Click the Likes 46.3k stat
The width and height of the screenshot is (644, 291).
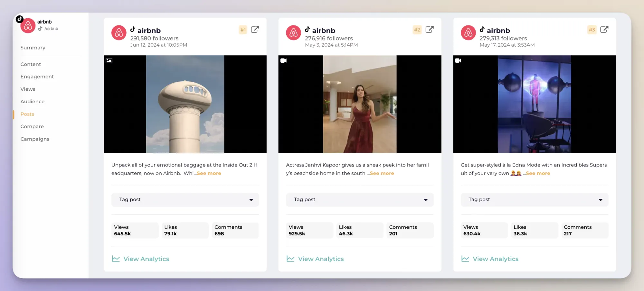click(x=360, y=230)
